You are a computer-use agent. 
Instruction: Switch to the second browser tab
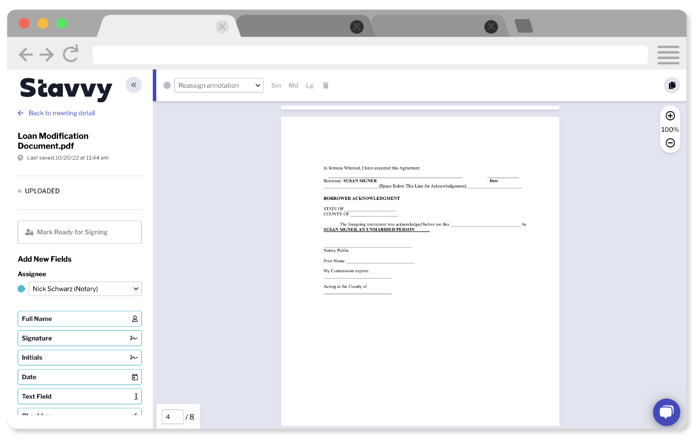300,27
